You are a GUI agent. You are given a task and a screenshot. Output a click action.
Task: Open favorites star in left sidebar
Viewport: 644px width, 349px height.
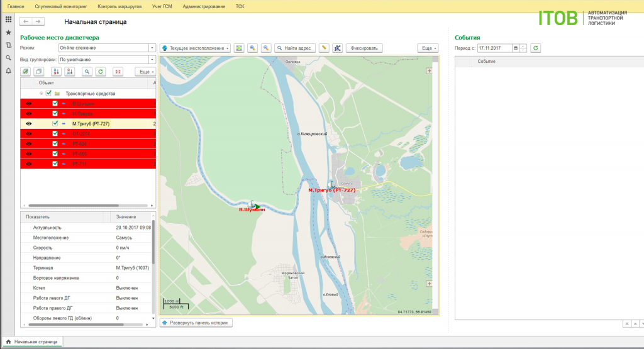pyautogui.click(x=8, y=33)
